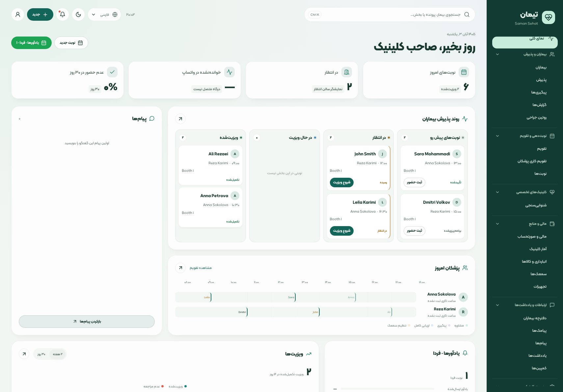This screenshot has width=563, height=392.
Task: Open the فارسی language dropdown
Action: (x=104, y=14)
